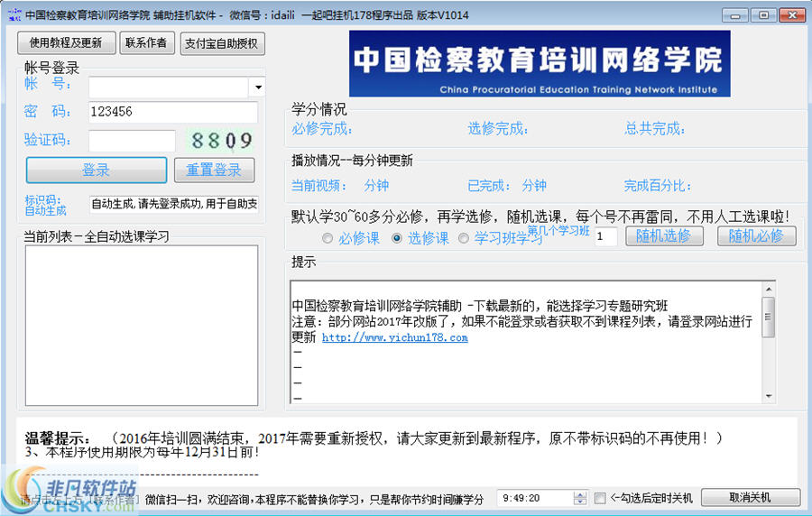Refresh the 8809 captcha image
Image resolution: width=812 pixels, height=516 pixels.
[221, 140]
